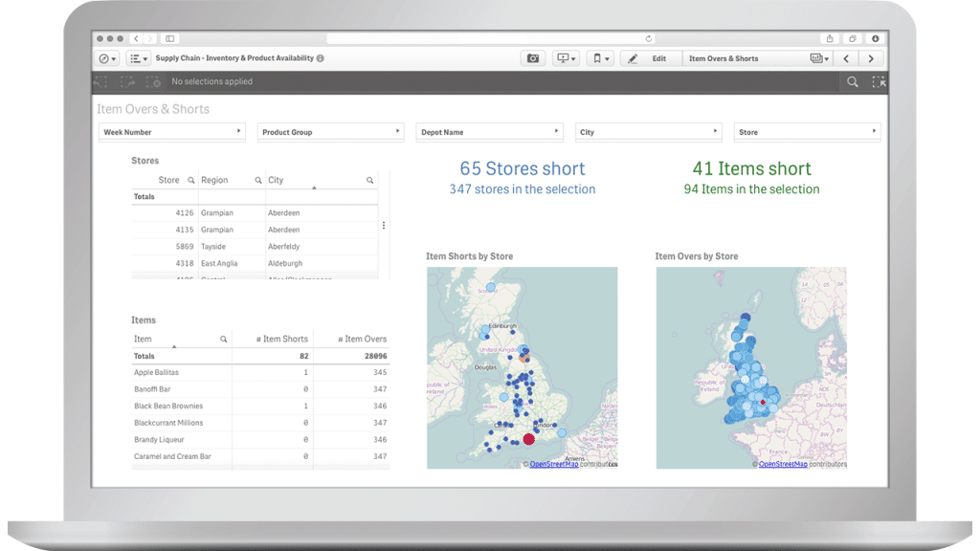Image resolution: width=980 pixels, height=551 pixels.
Task: Select the red bubble on Item Shorts map
Action: coord(531,438)
